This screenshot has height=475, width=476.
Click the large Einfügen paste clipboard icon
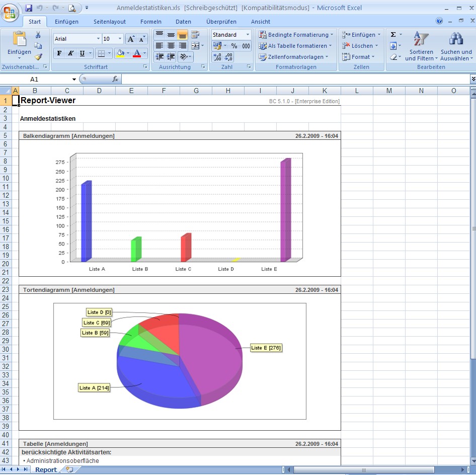coord(20,39)
